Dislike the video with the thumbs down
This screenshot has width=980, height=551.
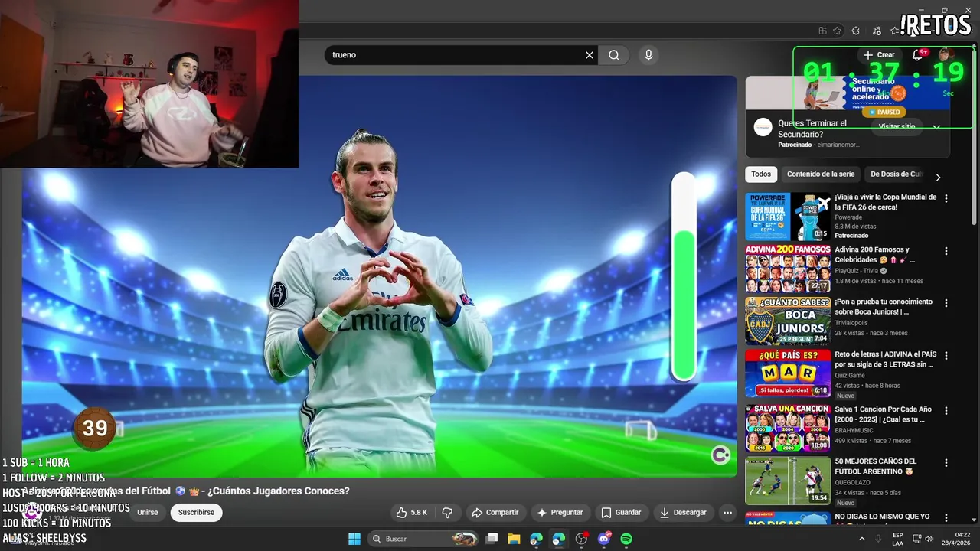(448, 513)
